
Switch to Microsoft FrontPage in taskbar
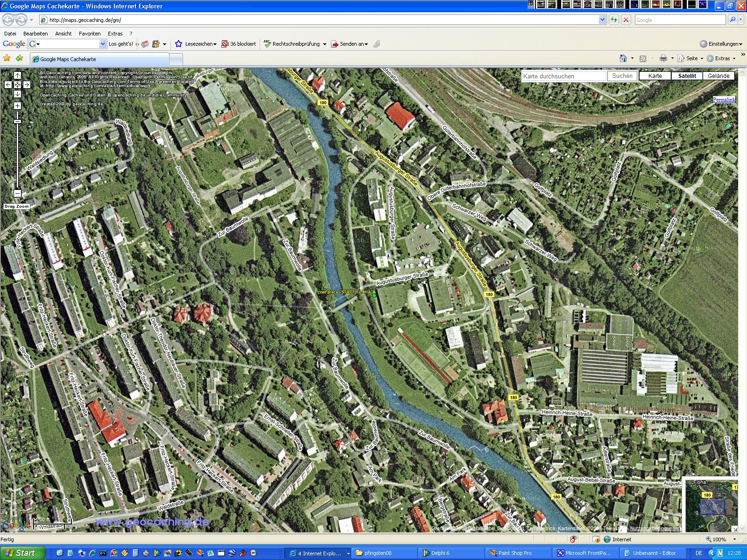[x=585, y=553]
